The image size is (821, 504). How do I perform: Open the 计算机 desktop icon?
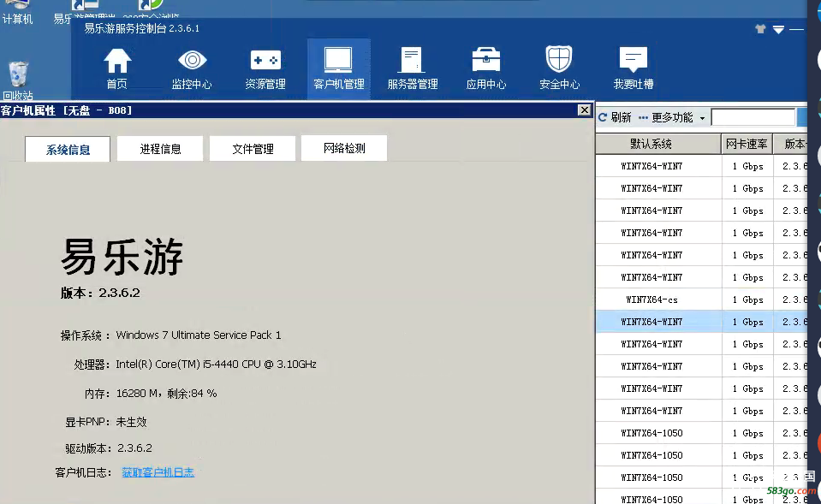[x=17, y=13]
